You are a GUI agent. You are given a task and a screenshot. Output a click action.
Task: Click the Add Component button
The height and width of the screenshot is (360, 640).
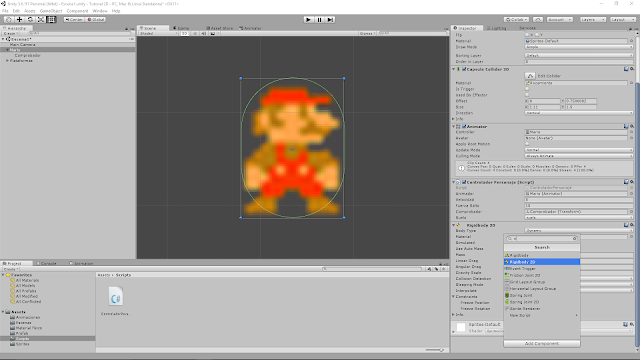(x=542, y=344)
